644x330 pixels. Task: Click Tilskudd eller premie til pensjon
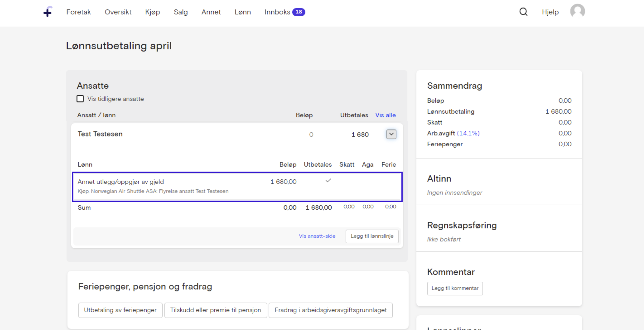click(x=216, y=310)
